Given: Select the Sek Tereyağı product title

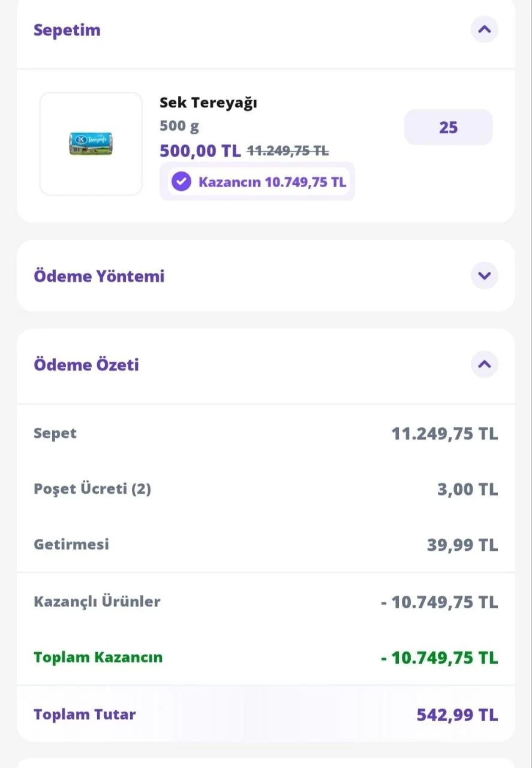Looking at the screenshot, I should pos(208,103).
